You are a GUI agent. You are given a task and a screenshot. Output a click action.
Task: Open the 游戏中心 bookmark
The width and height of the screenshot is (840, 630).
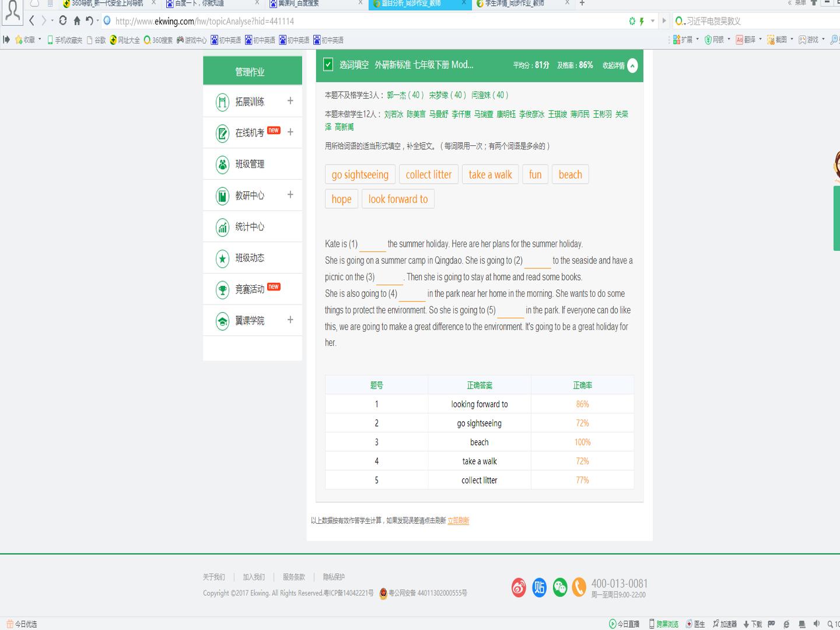[191, 40]
